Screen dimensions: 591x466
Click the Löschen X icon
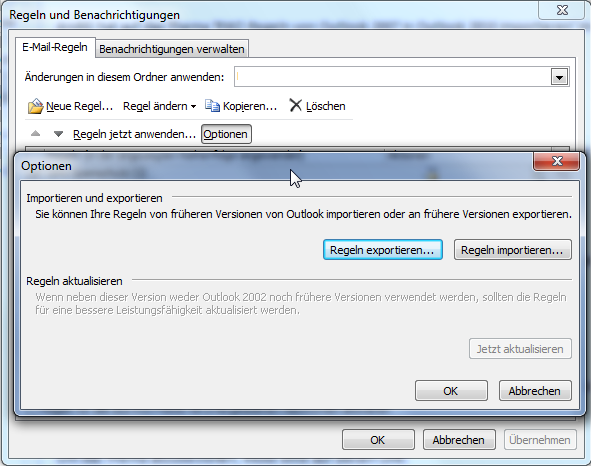tap(296, 106)
